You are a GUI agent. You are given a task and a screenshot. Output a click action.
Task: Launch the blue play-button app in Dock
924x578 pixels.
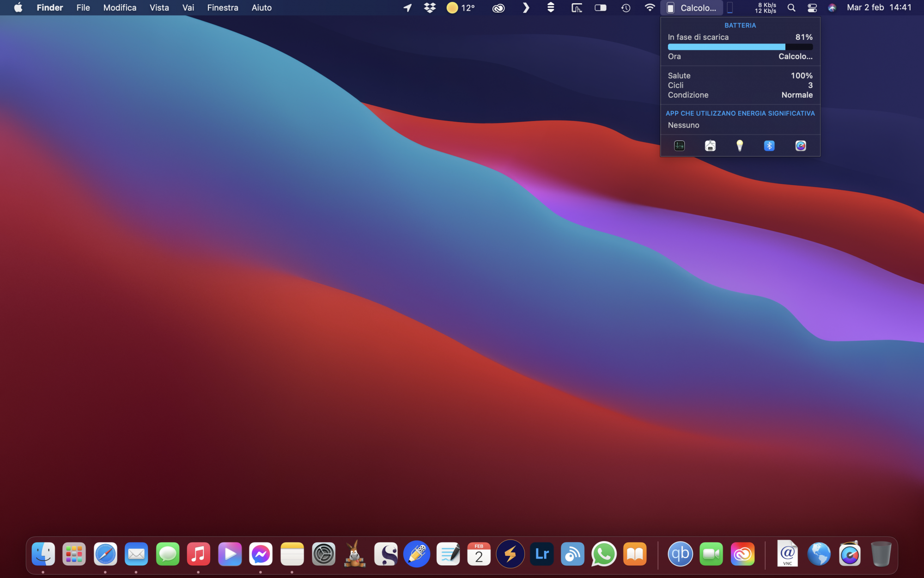[230, 554]
